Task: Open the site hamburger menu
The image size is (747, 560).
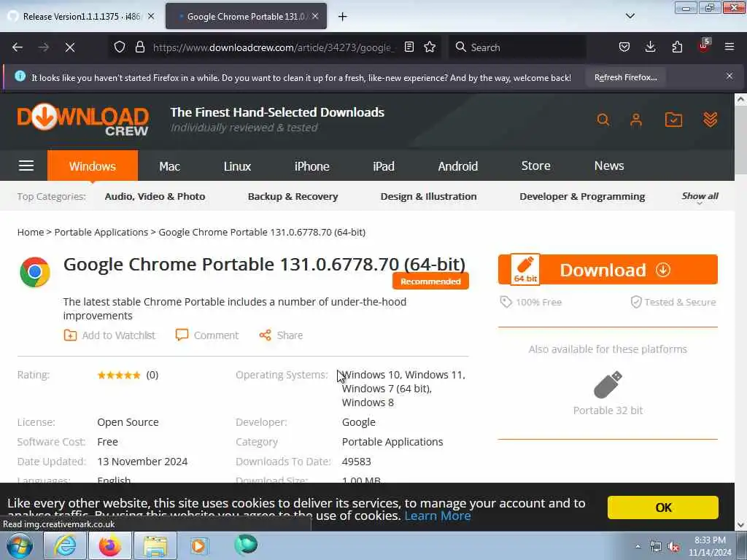Action: tap(26, 166)
